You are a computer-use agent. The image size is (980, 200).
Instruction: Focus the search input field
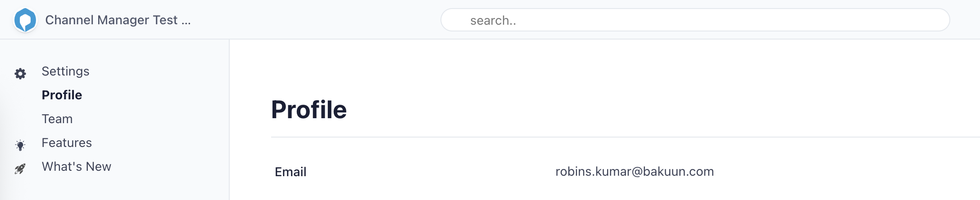point(695,20)
